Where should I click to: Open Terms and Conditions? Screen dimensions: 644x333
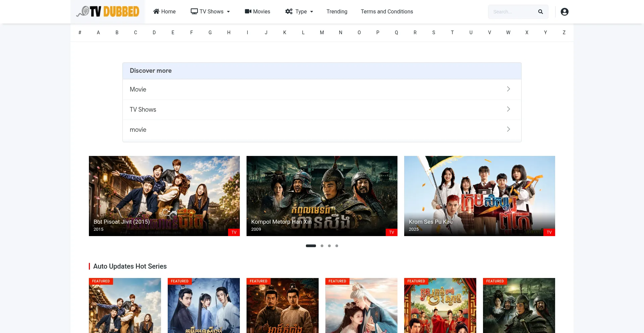click(387, 11)
